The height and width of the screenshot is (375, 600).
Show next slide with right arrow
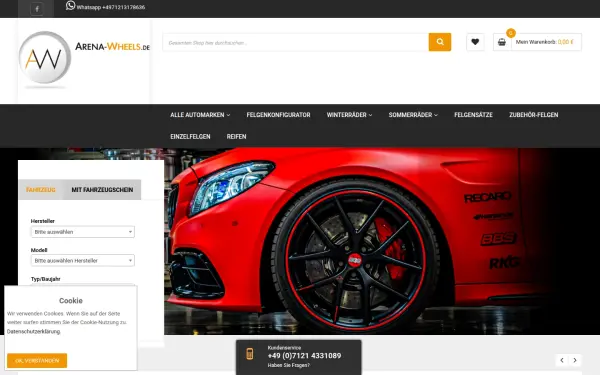coord(575,360)
